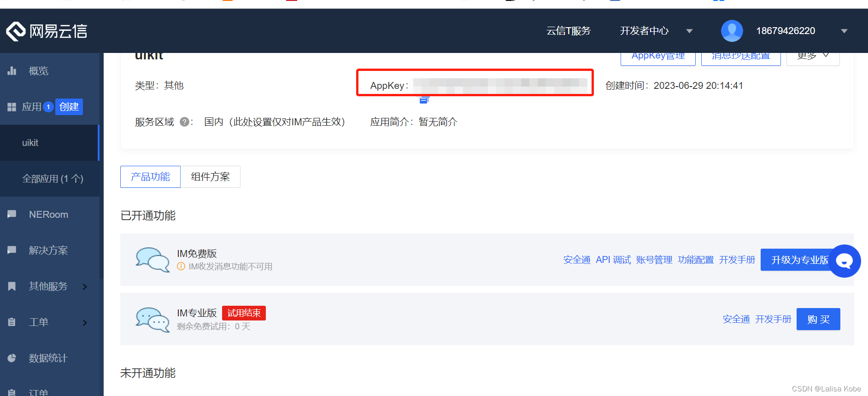Click the 已开通功能 heading
868x396 pixels.
(148, 215)
